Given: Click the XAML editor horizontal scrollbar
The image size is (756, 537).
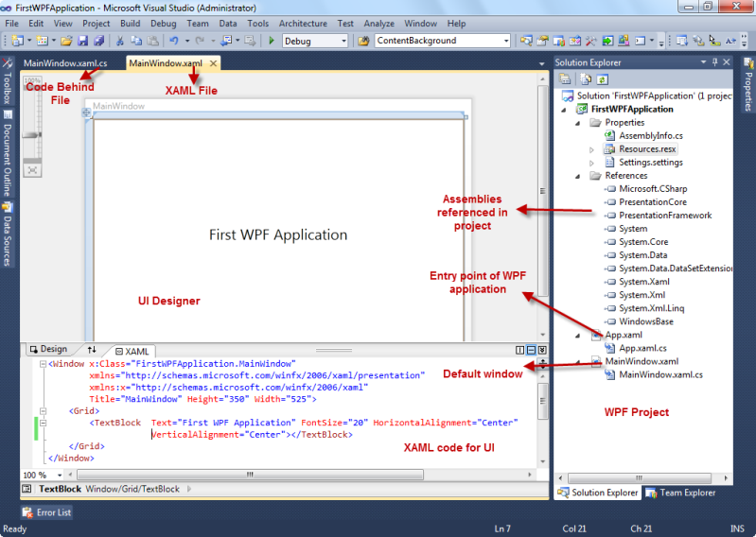Looking at the screenshot, I should pos(250,475).
